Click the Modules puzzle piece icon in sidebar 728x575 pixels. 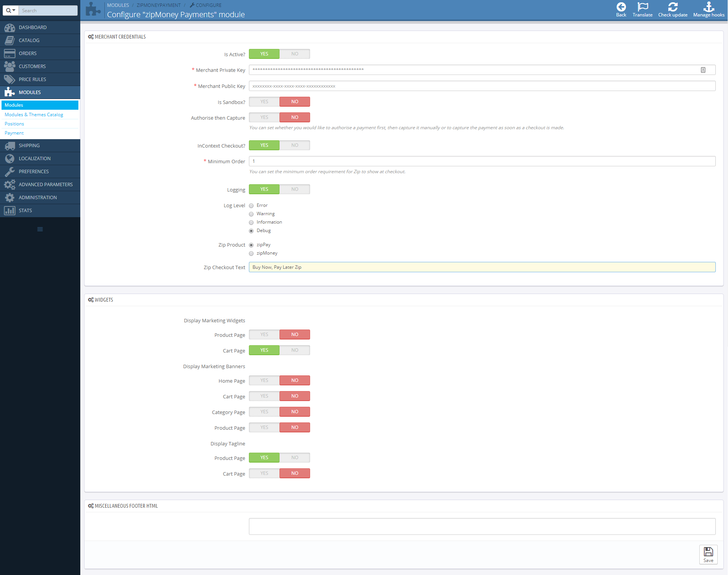pyautogui.click(x=10, y=93)
